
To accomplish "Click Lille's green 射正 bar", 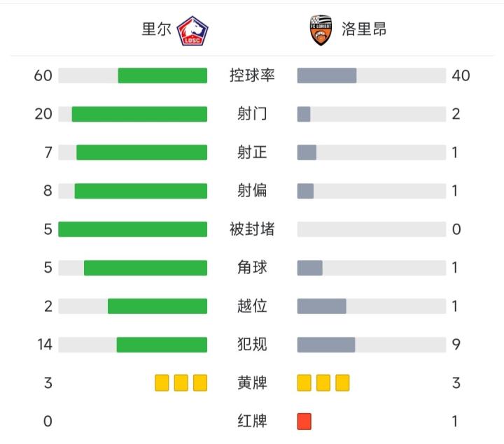I will (x=142, y=152).
